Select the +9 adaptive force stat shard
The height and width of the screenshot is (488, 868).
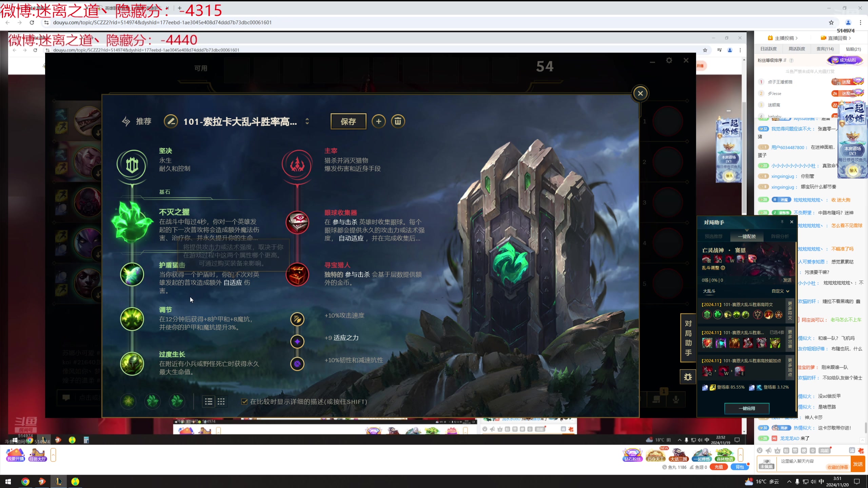pyautogui.click(x=297, y=341)
